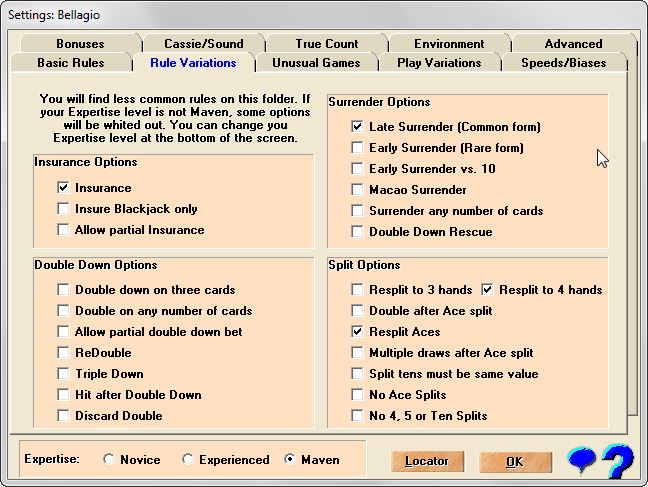Check Allow partial double down bet
Image resolution: width=648 pixels, height=487 pixels.
(63, 332)
